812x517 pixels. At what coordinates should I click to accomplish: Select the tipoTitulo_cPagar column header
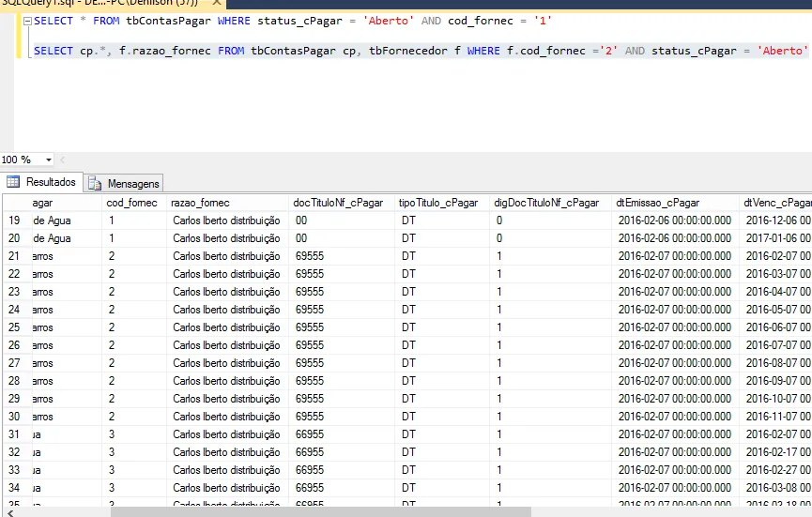click(439, 203)
